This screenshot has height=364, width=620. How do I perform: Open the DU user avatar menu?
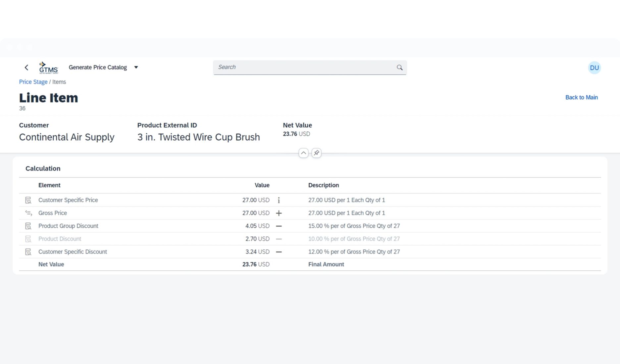pos(594,68)
